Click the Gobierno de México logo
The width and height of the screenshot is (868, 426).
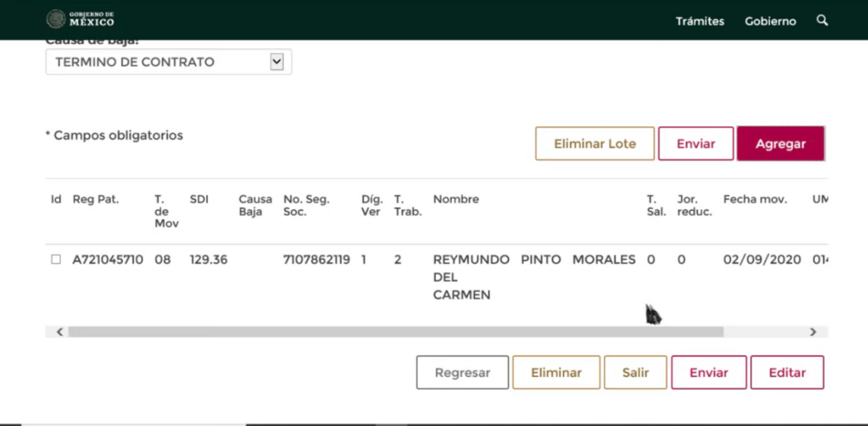(x=81, y=19)
